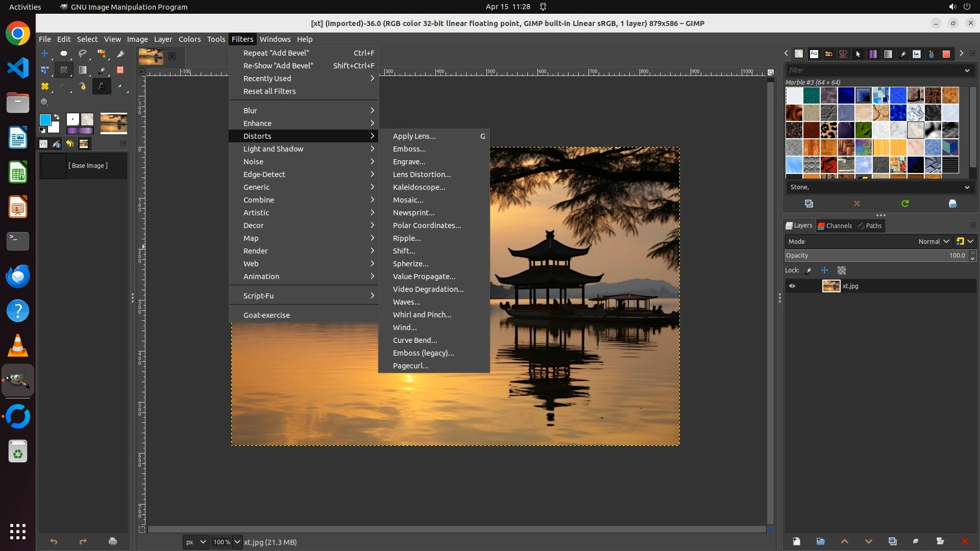Open the zoom percentage 100% dropdown
The height and width of the screenshot is (551, 980).
pyautogui.click(x=237, y=542)
